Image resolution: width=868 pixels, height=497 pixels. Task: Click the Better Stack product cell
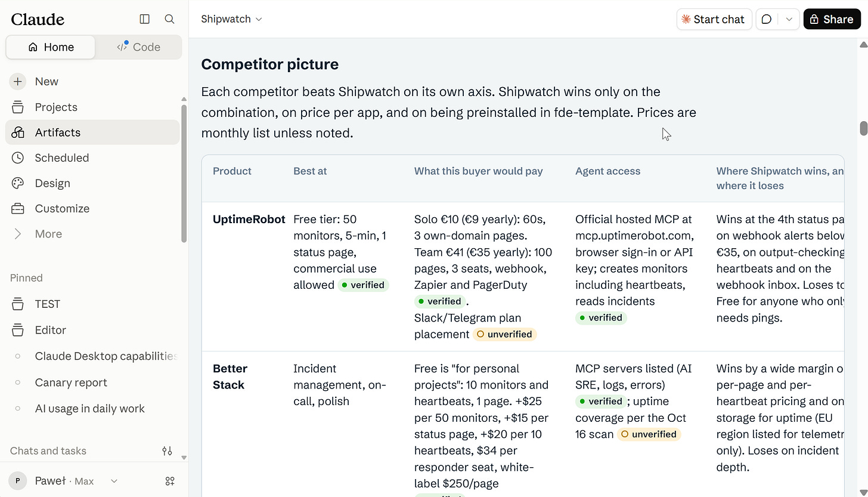click(x=230, y=376)
